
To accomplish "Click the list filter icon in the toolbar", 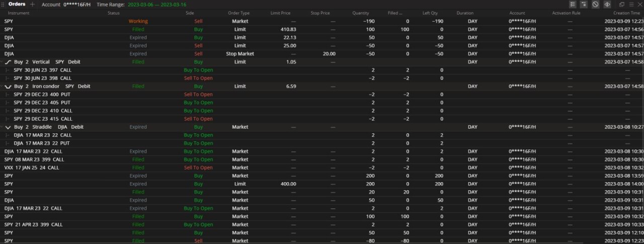I will (573, 4).
